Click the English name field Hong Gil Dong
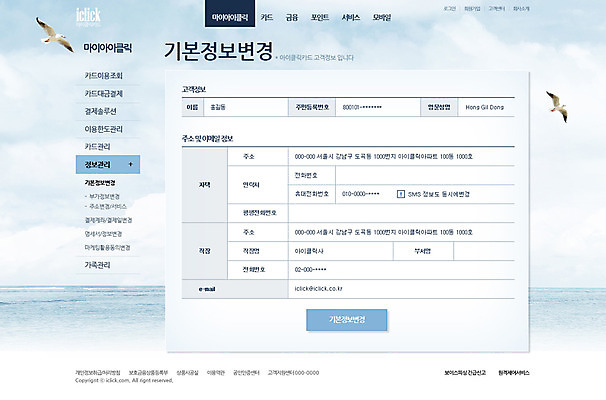This screenshot has width=606, height=400. (x=485, y=107)
